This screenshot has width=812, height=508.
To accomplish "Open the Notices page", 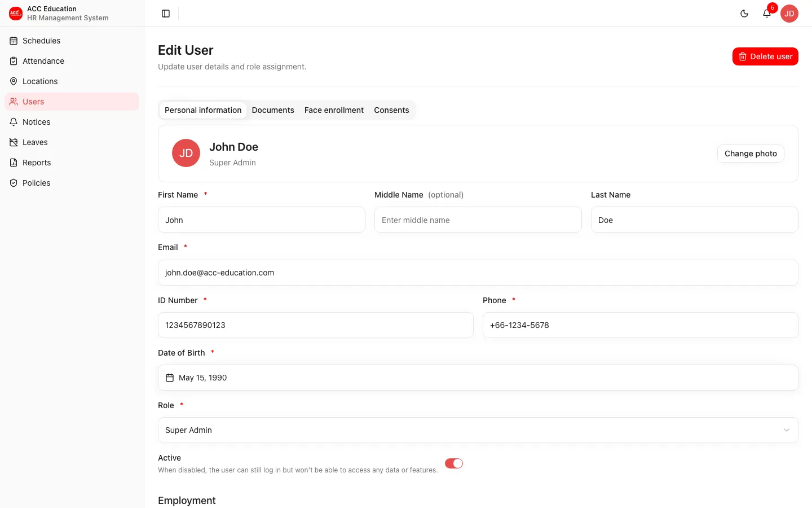I will (x=72, y=122).
